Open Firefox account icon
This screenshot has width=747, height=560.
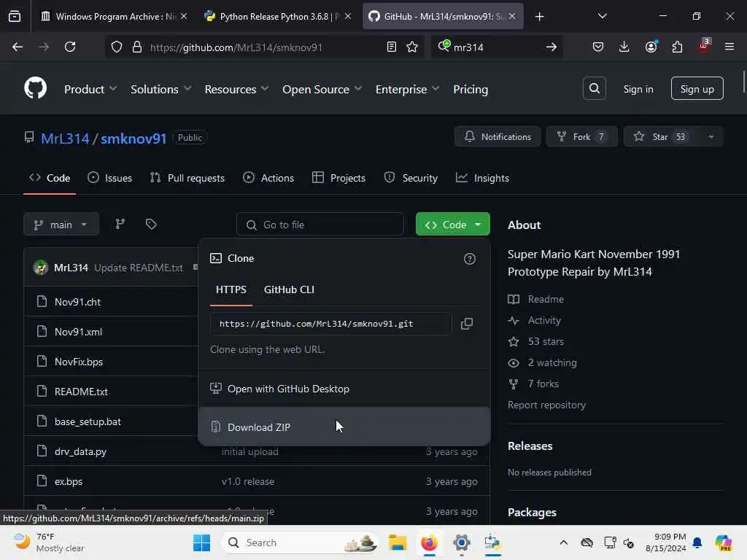coord(651,47)
